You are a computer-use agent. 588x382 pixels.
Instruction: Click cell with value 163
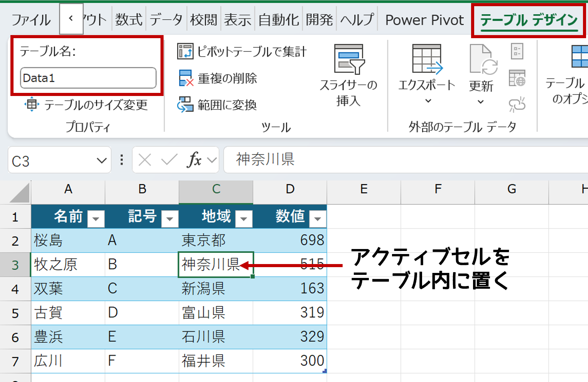(290, 289)
